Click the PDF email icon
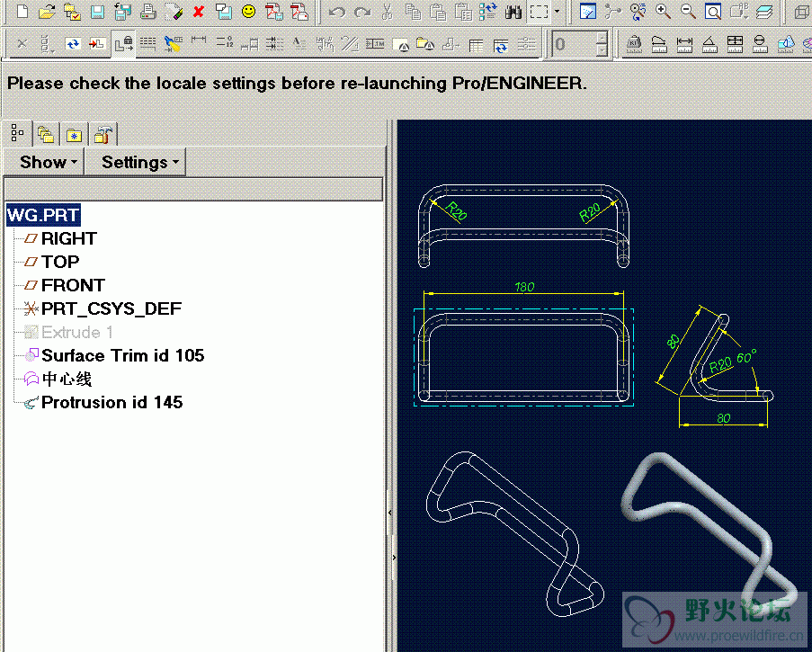Viewport: 812px width, 652px height. pyautogui.click(x=299, y=11)
